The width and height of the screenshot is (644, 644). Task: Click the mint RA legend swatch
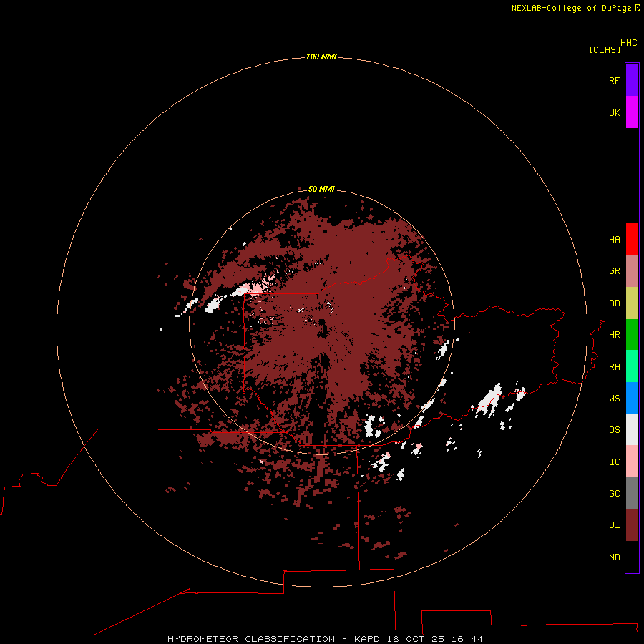tap(632, 366)
